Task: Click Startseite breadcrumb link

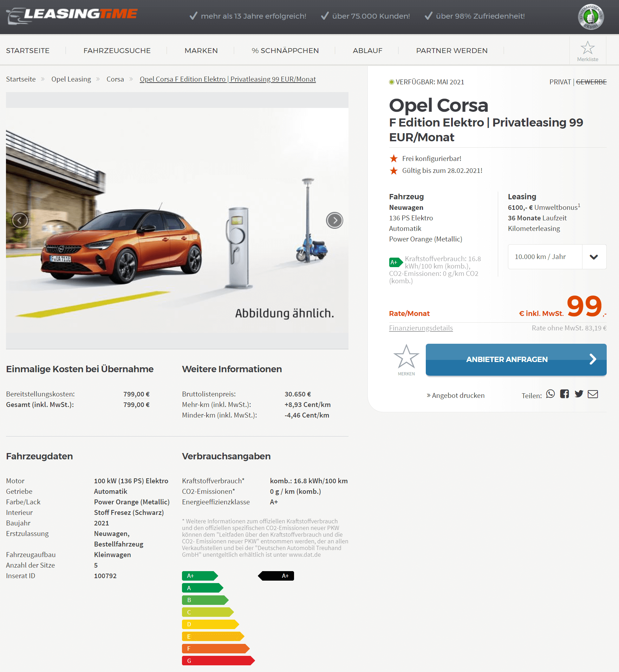Action: pyautogui.click(x=21, y=79)
